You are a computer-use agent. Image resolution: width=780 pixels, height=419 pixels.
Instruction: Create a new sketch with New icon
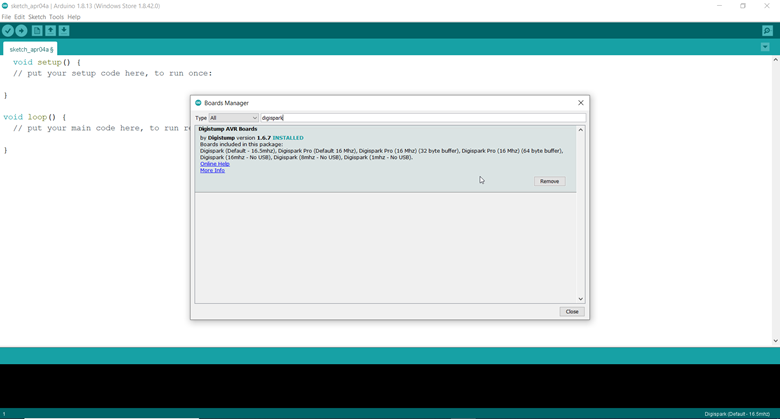tap(37, 31)
